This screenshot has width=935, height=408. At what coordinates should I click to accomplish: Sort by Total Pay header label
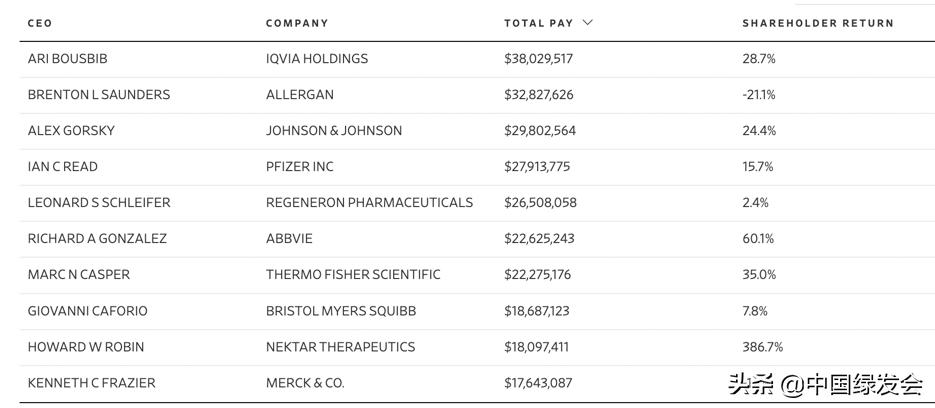[538, 23]
